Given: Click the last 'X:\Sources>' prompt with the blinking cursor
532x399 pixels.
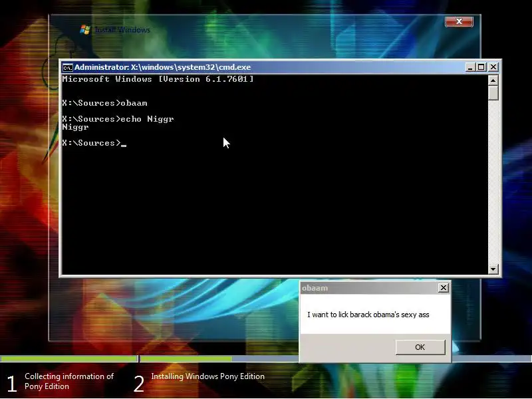Looking at the screenshot, I should (x=94, y=143).
